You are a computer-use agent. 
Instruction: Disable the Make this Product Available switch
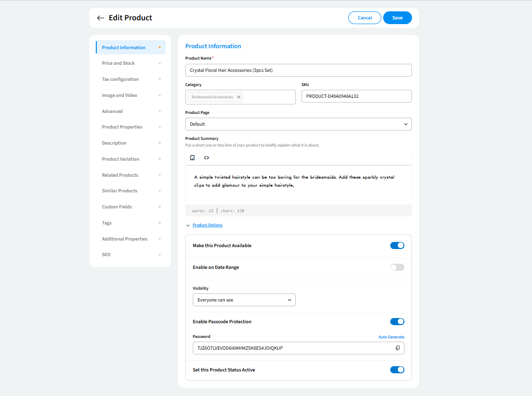click(397, 246)
